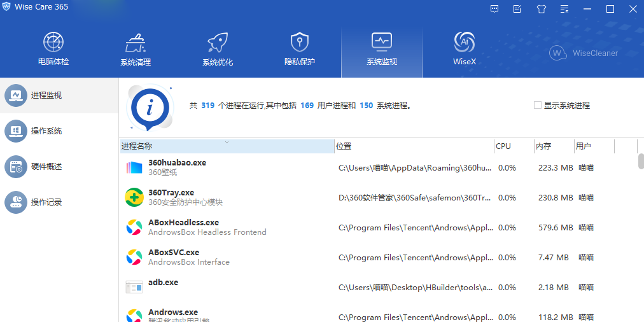
Task: Click the 230.8 MB memory value
Action: click(556, 197)
